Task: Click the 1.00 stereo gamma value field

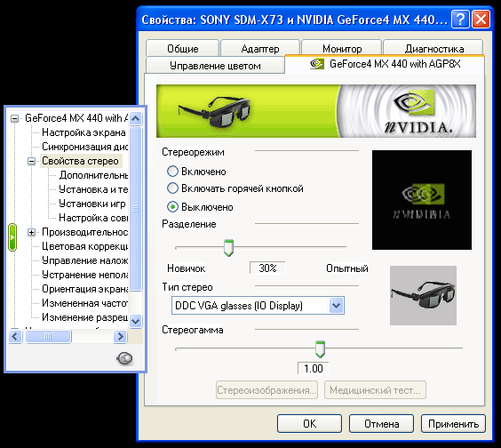Action: click(x=313, y=368)
